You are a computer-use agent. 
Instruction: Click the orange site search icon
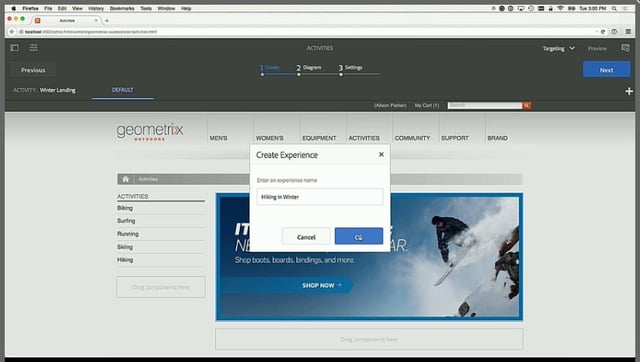tap(527, 105)
